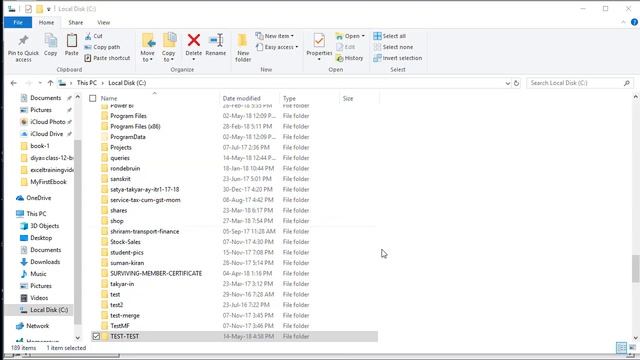Create a New folder

point(242,47)
